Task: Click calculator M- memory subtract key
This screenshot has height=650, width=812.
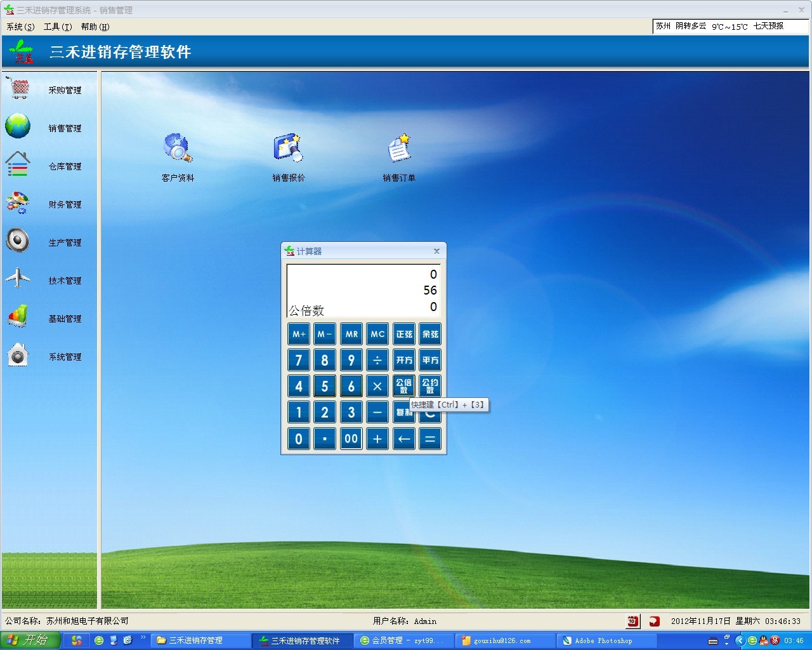Action: click(x=325, y=334)
